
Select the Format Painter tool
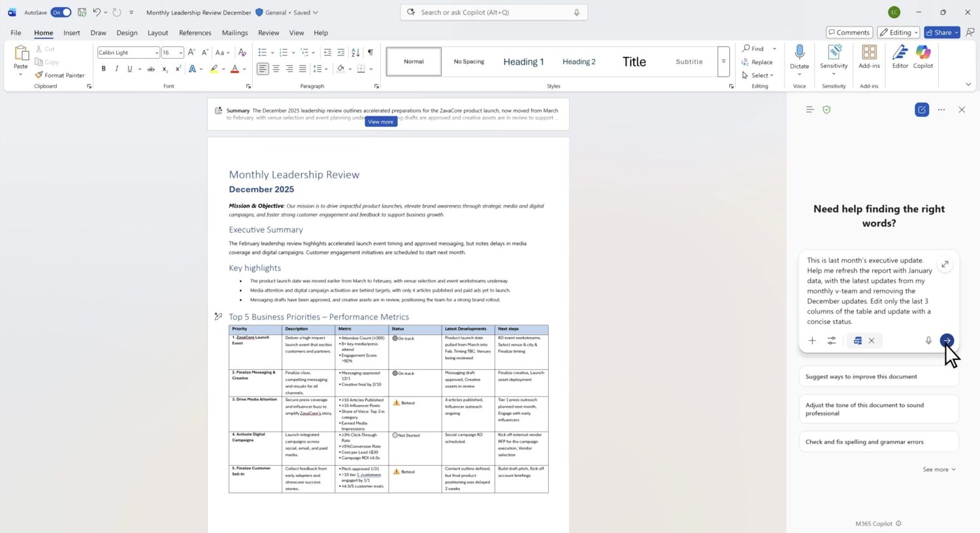pos(59,75)
